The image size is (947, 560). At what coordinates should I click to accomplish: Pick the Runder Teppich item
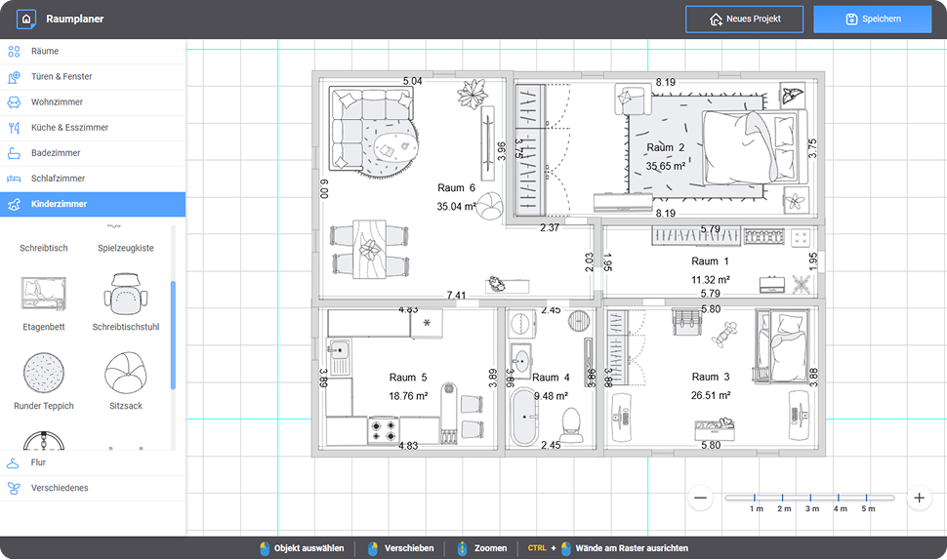point(44,374)
